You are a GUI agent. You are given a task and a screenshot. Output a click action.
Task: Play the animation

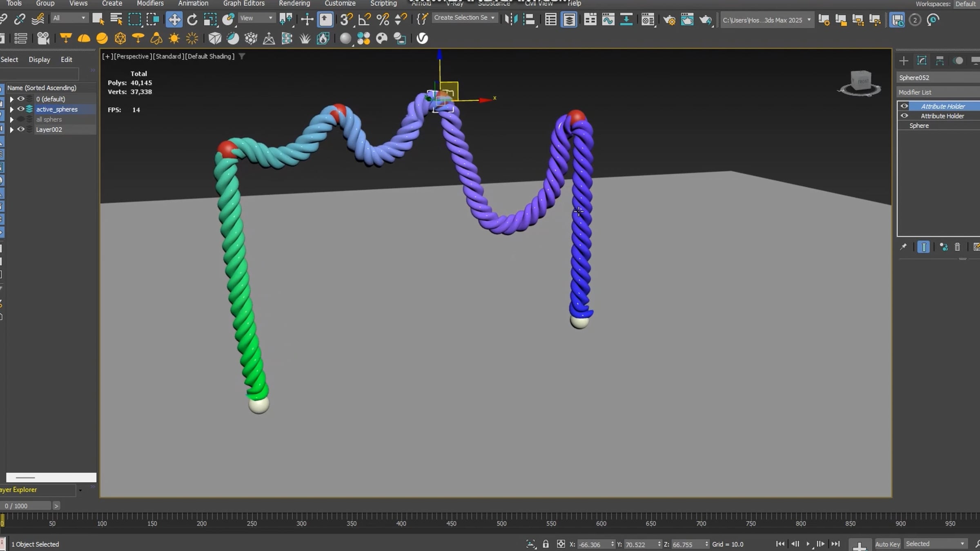pyautogui.click(x=808, y=544)
